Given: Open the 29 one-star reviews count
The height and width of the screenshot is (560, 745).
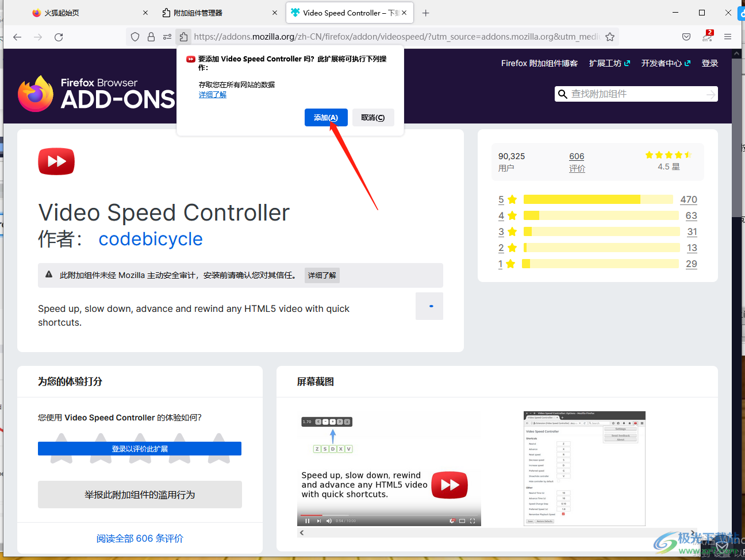Looking at the screenshot, I should [692, 264].
